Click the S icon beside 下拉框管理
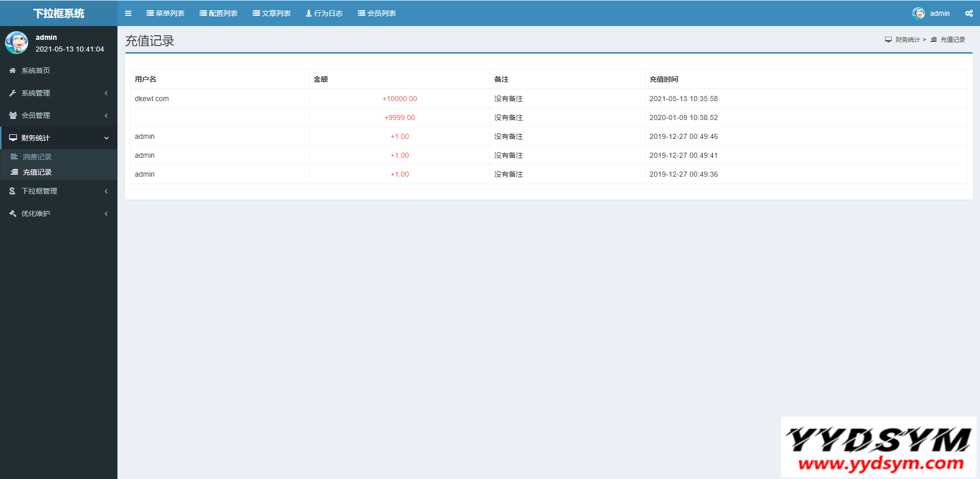Image resolution: width=980 pixels, height=479 pixels. coord(12,191)
